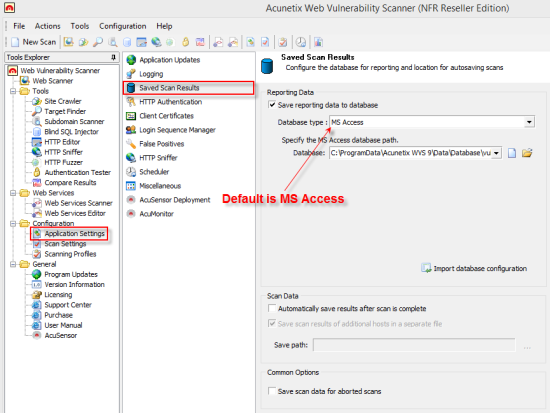Open Blind SQL Injector tool

click(x=71, y=132)
